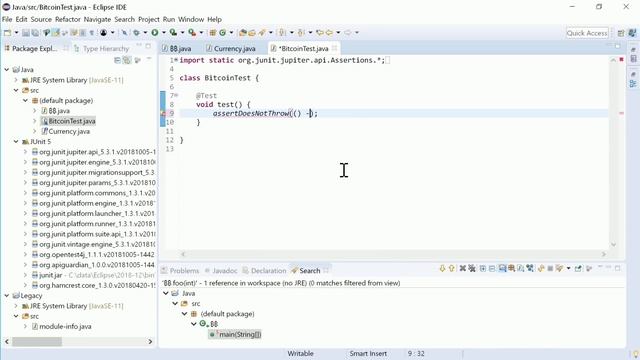Expand JRE System Library under Java project

click(16, 80)
